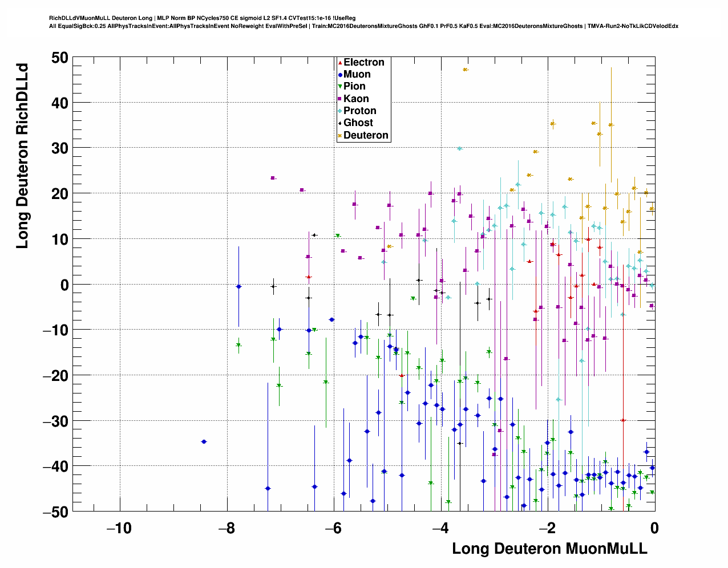This screenshot has width=728, height=568.
Task: Click the y-axis tick label 50
Action: (59, 58)
